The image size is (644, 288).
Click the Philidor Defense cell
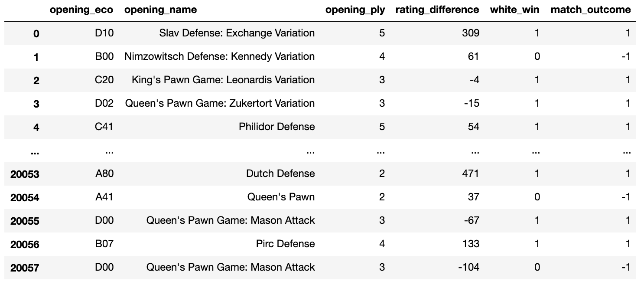(x=276, y=127)
